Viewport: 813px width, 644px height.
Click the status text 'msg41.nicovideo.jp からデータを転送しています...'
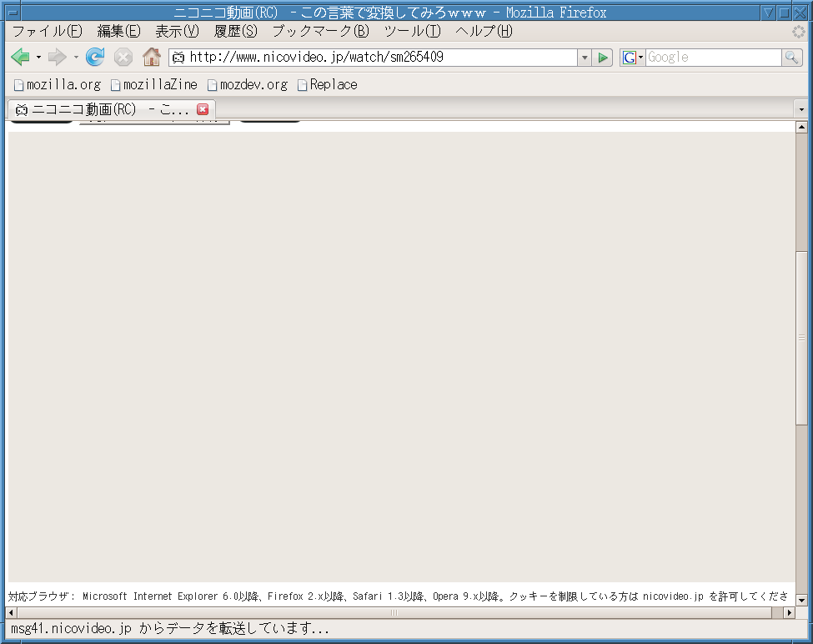(170, 629)
